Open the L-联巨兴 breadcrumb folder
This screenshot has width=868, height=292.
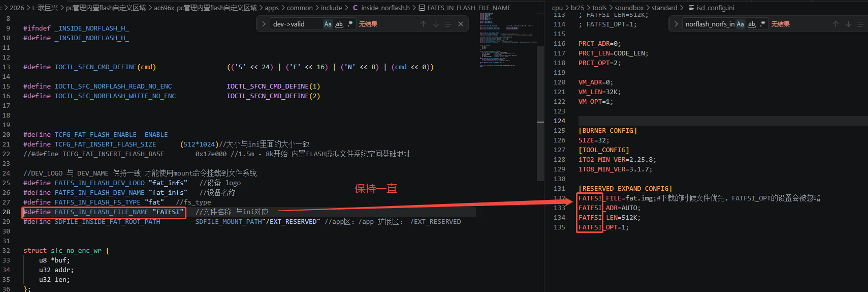45,8
